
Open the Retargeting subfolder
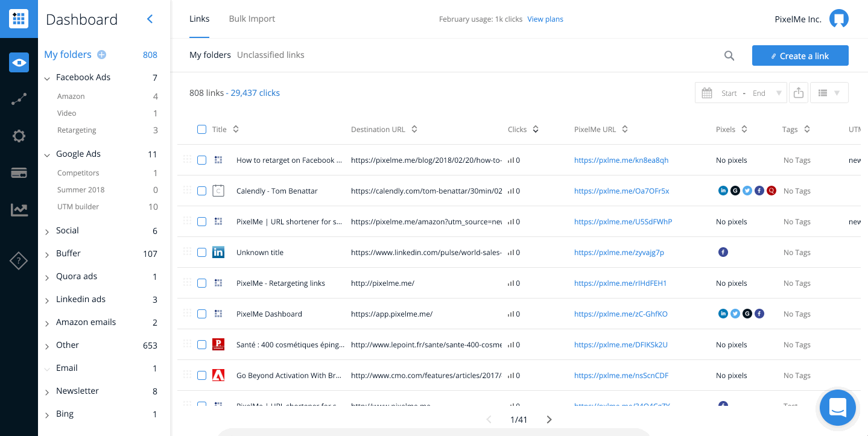click(77, 130)
